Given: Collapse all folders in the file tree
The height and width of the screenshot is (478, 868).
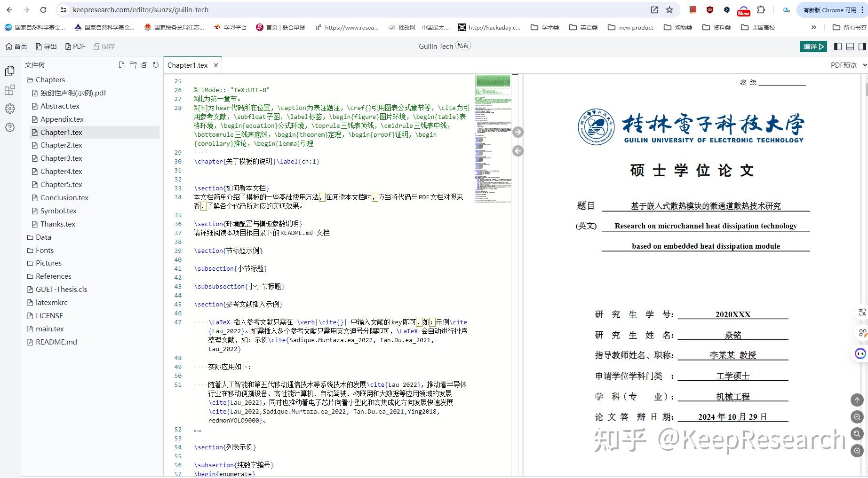Looking at the screenshot, I should tap(144, 64).
